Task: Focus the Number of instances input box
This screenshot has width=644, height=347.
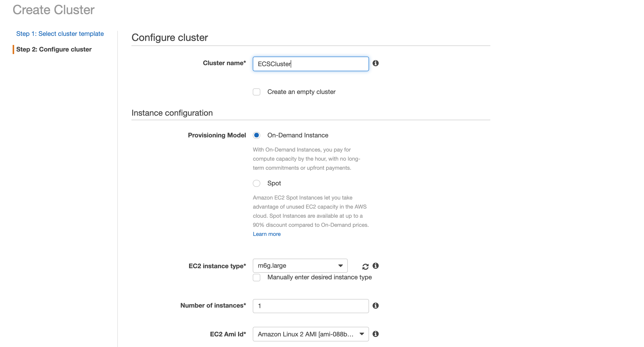Action: (310, 306)
